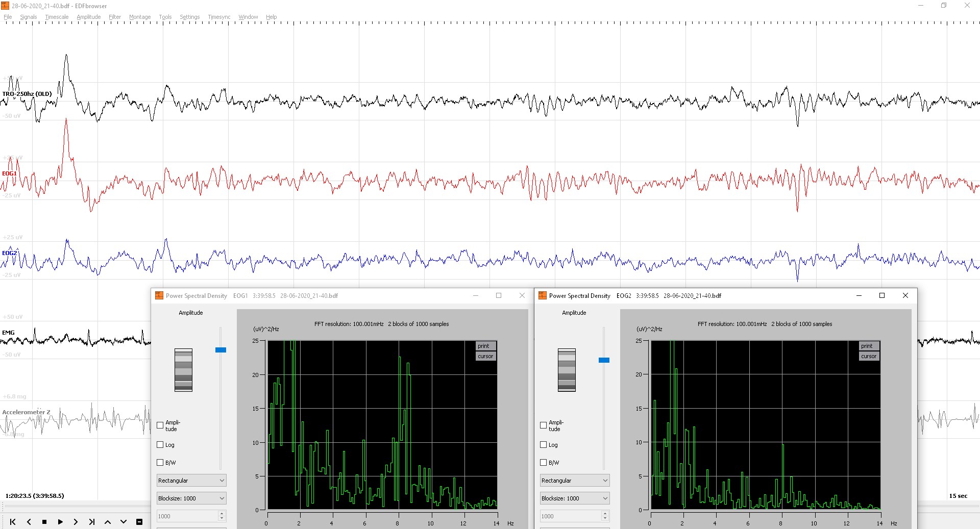Increase blocksize spinbox in EOG2 window

[605, 514]
